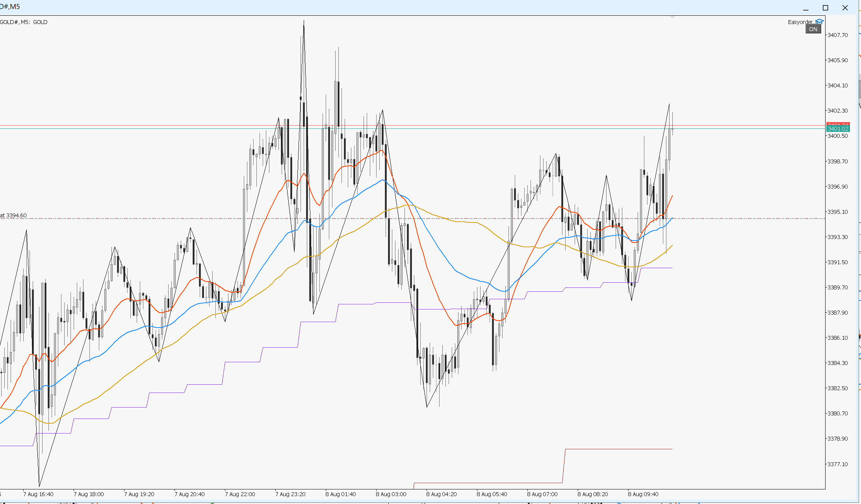Click the '7 Aug 22:00' time axis label
Image resolution: width=861 pixels, height=504 pixels.
pyautogui.click(x=240, y=494)
